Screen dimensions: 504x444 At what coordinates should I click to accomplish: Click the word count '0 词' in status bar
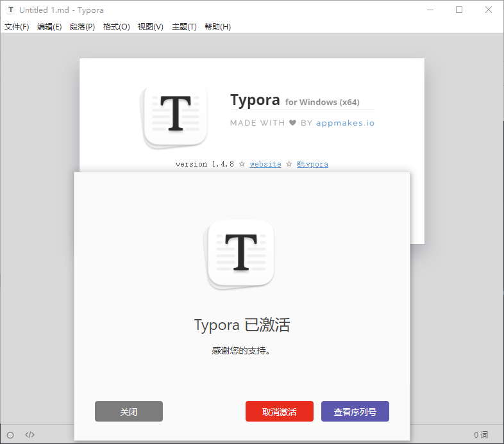[481, 434]
